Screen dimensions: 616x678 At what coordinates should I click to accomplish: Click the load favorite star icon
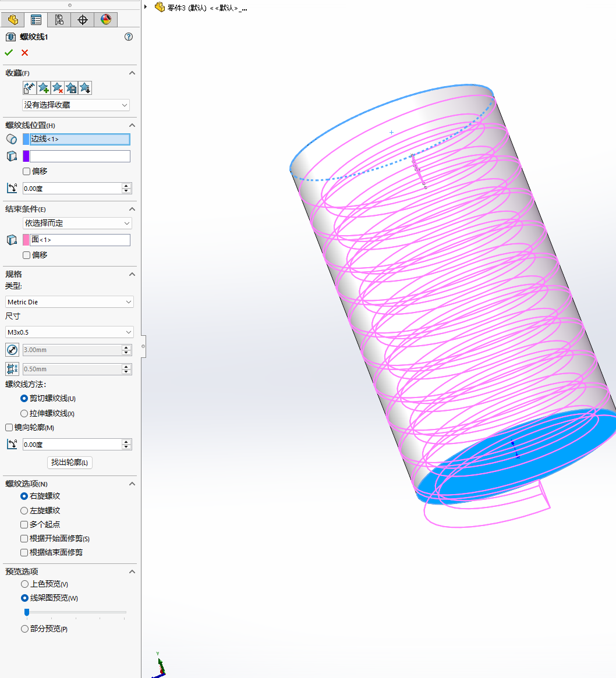[x=85, y=88]
